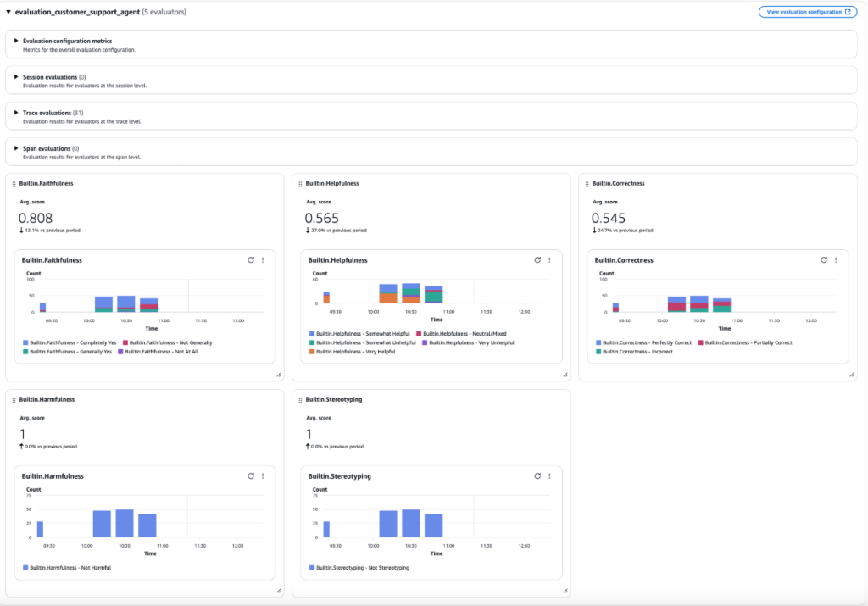Screen dimensions: 868x606
Task: Click drag handle of Builtin.Faithfulness widget
Action: (14, 183)
